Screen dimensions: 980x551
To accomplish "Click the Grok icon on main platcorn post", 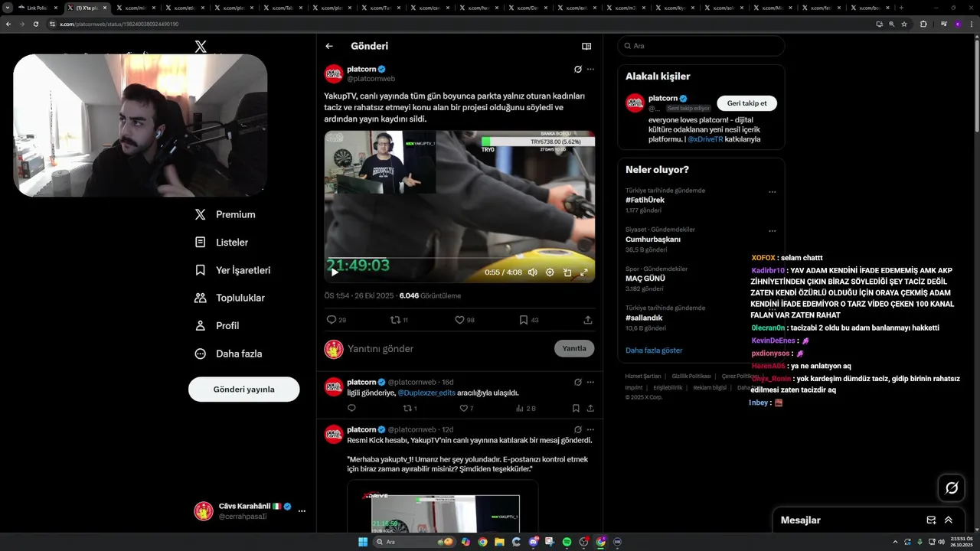I will 577,69.
